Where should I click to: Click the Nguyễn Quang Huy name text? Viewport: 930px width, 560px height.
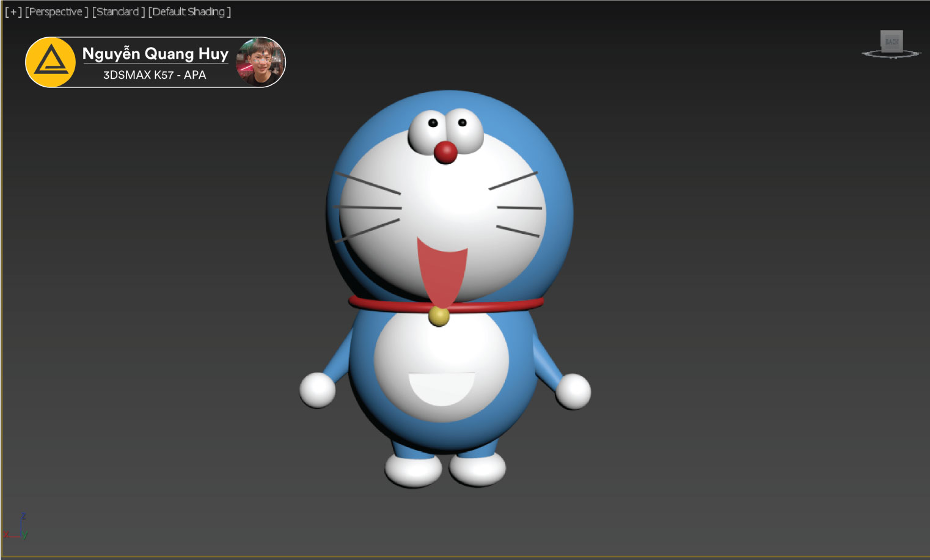pos(155,54)
